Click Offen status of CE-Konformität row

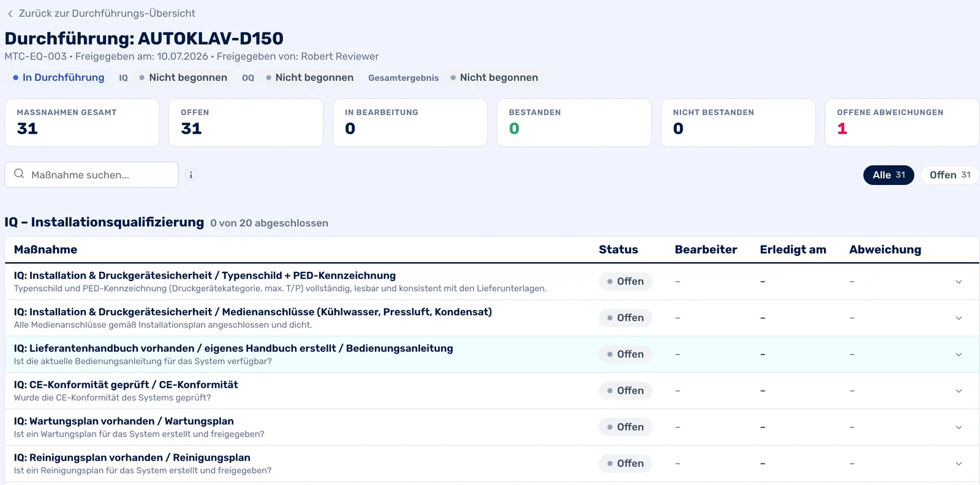pyautogui.click(x=625, y=391)
